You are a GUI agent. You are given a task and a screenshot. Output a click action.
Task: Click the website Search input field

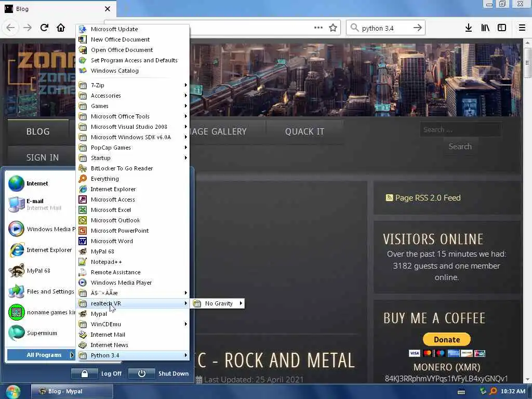tap(460, 129)
